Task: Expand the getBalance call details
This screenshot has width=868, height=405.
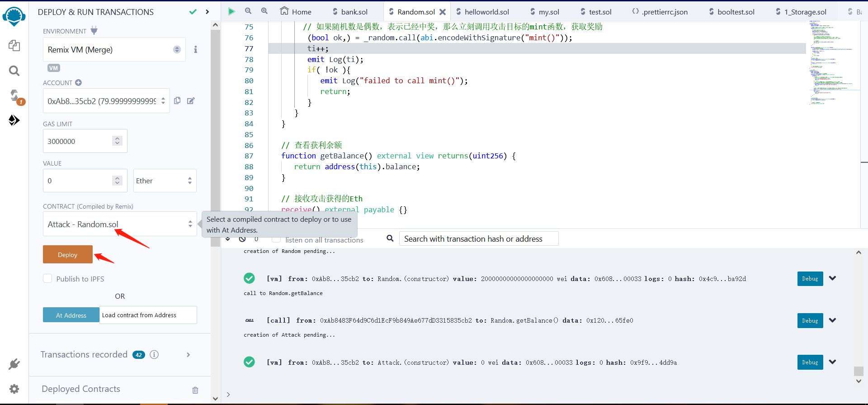Action: 832,320
